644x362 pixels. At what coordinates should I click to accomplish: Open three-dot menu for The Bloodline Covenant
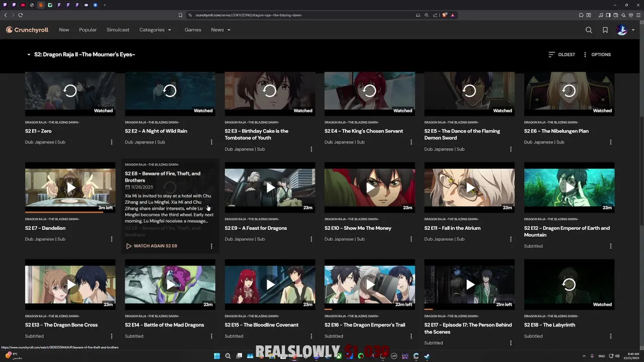click(x=311, y=336)
